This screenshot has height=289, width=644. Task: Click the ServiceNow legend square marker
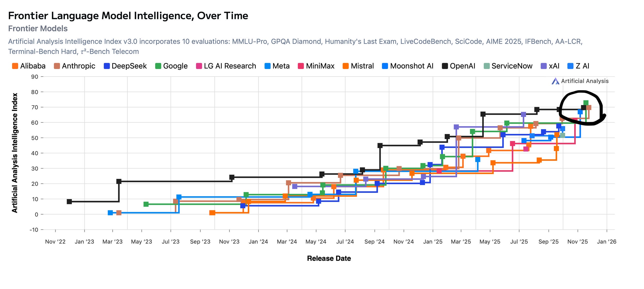(x=487, y=66)
